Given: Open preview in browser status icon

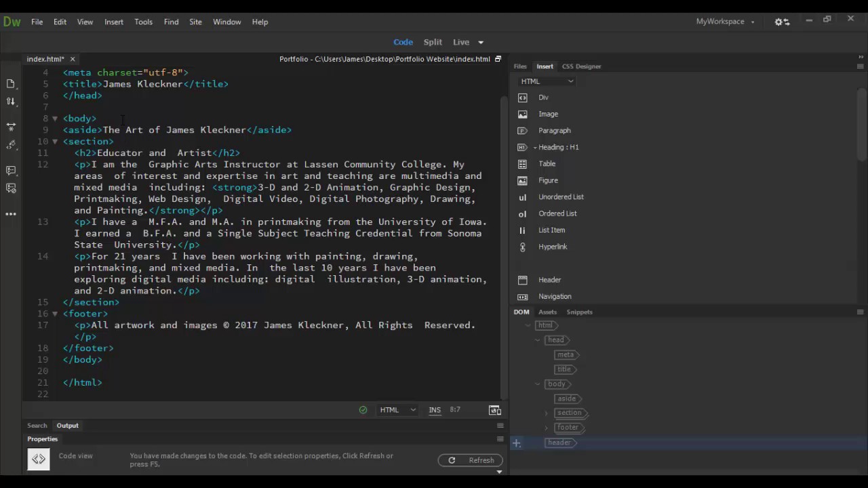Looking at the screenshot, I should (x=495, y=409).
